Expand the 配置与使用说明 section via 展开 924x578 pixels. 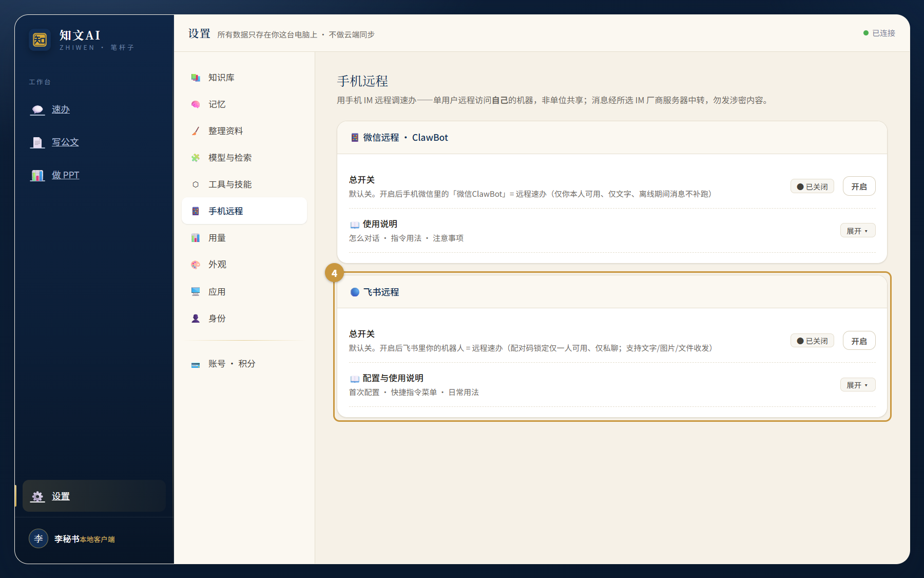click(x=857, y=385)
